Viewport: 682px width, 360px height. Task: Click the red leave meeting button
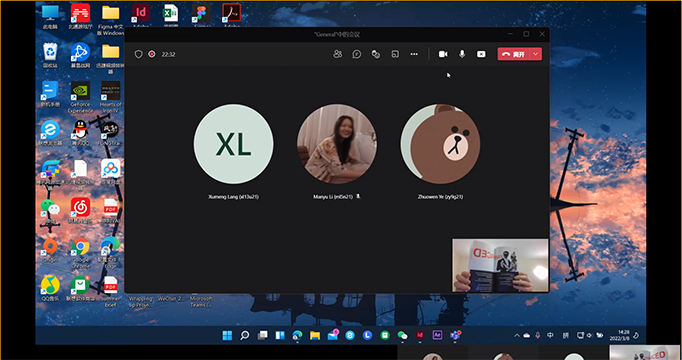tap(514, 54)
